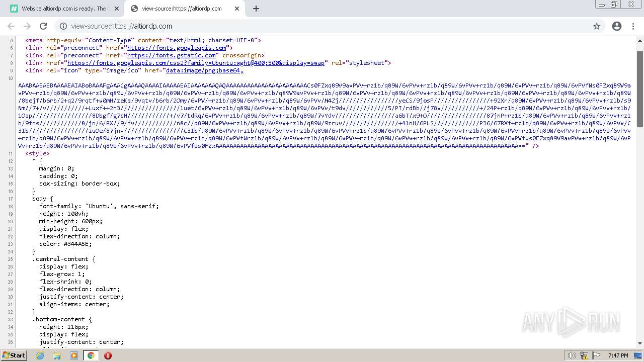Viewport: 644px width, 362px height.
Task: Focus the address bar showing view-source URL
Action: click(x=330, y=26)
